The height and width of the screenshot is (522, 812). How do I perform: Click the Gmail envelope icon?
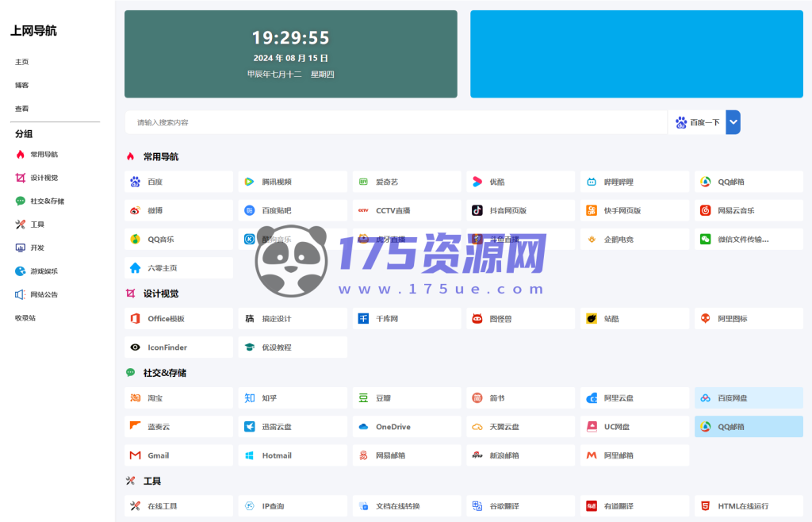pos(135,455)
